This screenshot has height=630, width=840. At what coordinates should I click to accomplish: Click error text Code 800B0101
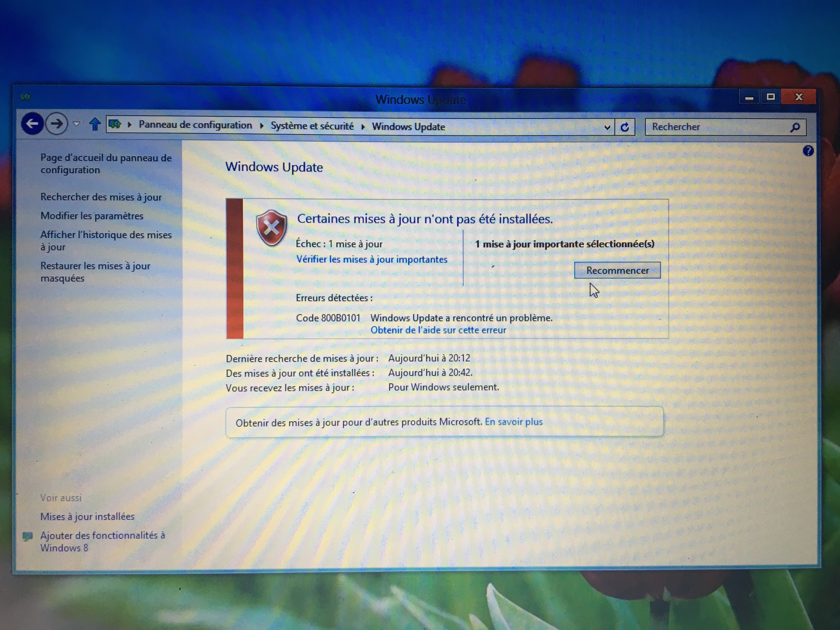[328, 317]
